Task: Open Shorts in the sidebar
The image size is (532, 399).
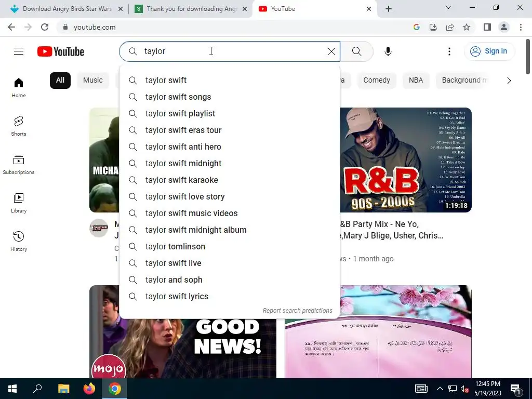Action: point(19,126)
